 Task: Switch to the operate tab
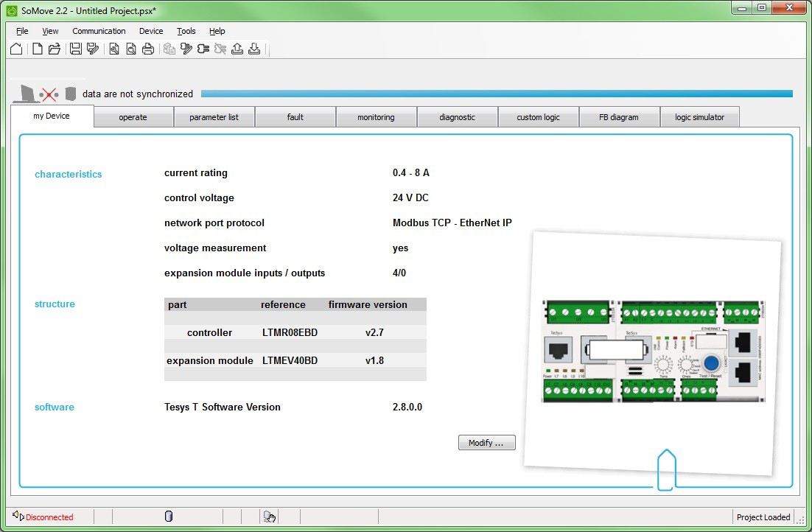tap(133, 117)
